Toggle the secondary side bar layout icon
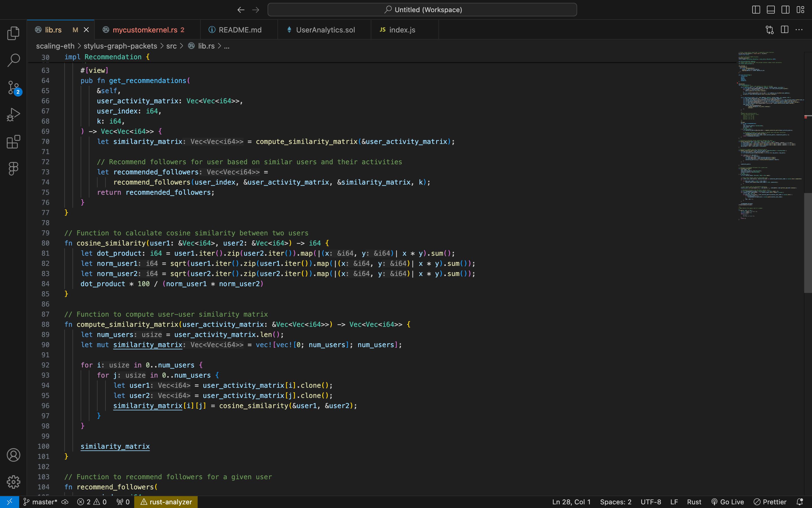 785,10
